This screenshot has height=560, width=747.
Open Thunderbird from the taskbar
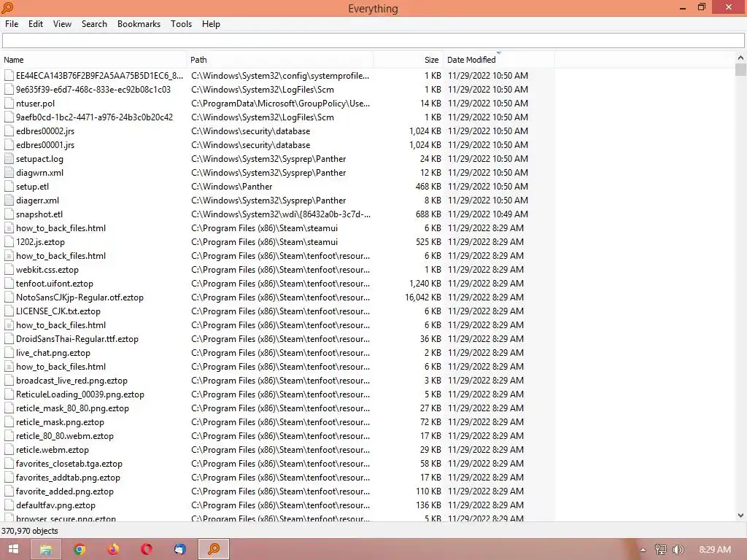click(179, 549)
